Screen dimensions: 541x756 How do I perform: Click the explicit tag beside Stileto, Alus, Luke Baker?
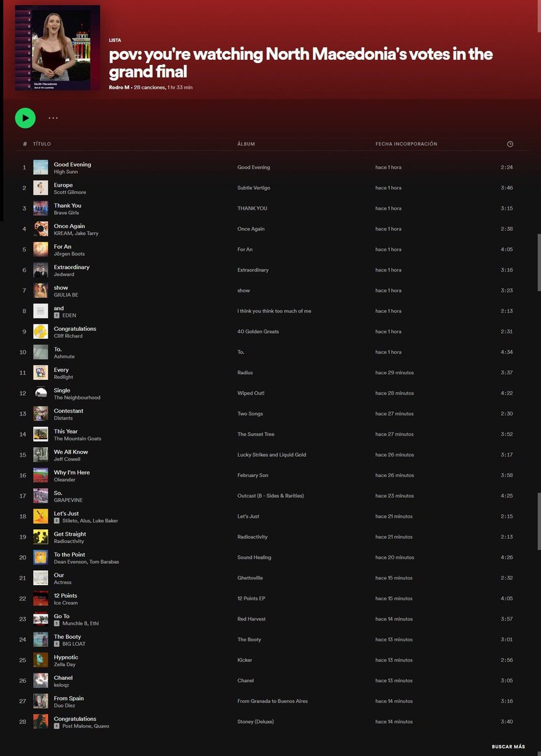57,521
